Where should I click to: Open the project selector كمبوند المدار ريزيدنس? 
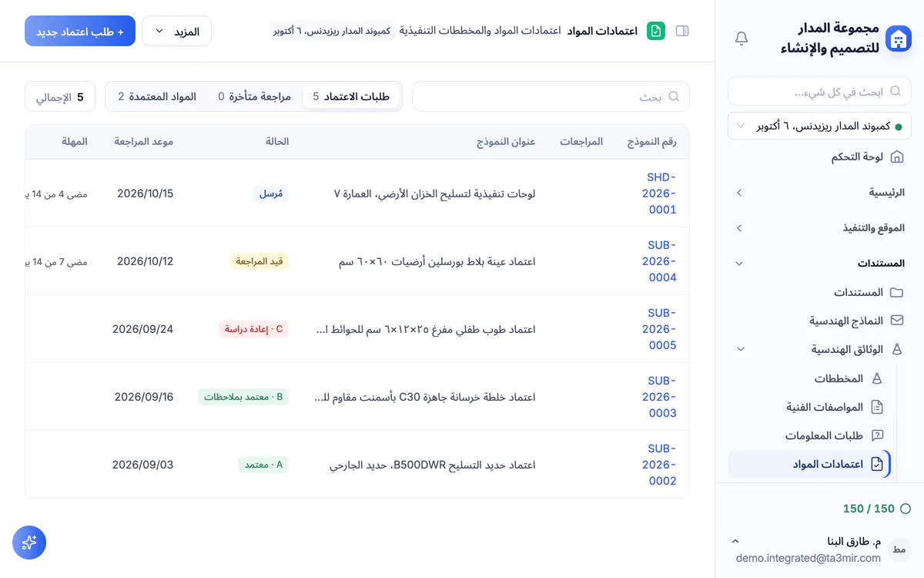tap(820, 126)
